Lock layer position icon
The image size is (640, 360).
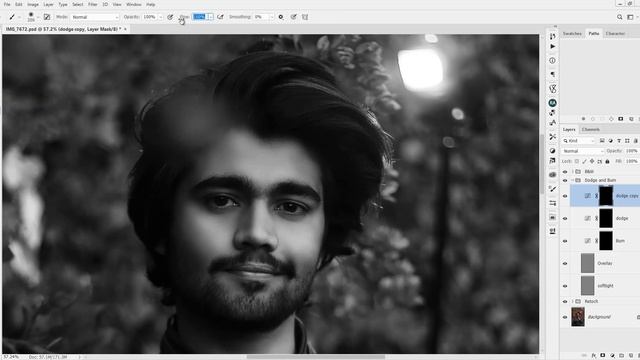[x=592, y=161]
